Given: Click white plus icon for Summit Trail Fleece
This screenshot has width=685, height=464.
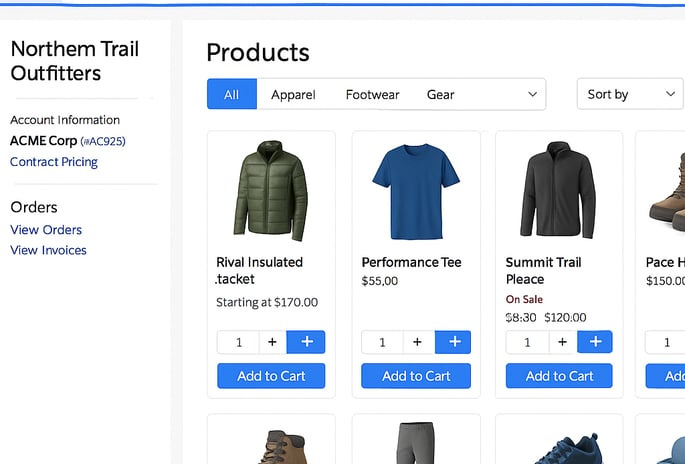Looking at the screenshot, I should [563, 342].
